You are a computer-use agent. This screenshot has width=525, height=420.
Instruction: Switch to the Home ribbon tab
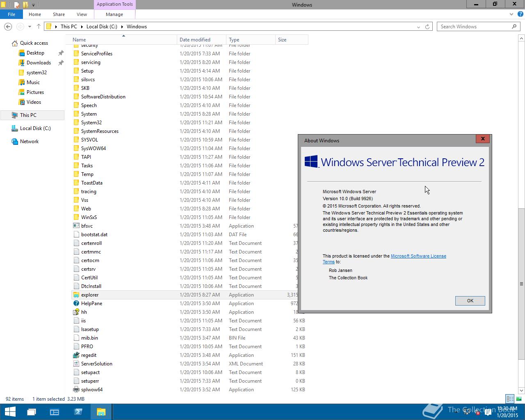(x=35, y=14)
